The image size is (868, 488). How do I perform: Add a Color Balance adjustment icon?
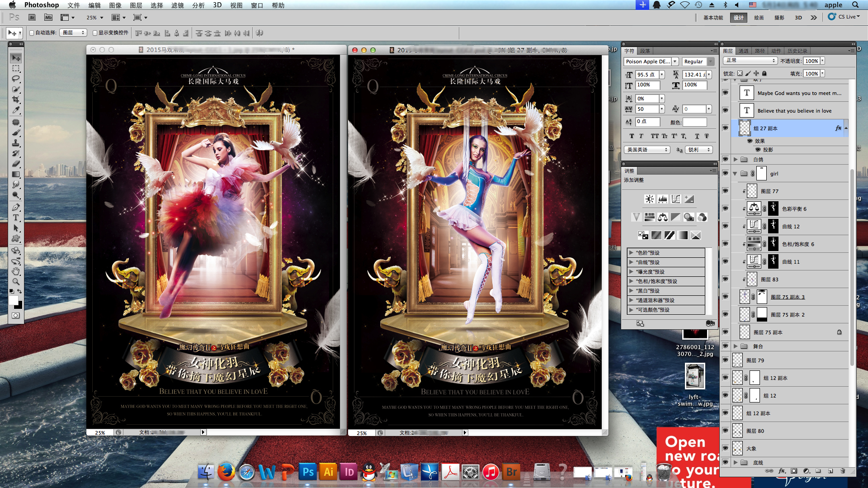662,217
